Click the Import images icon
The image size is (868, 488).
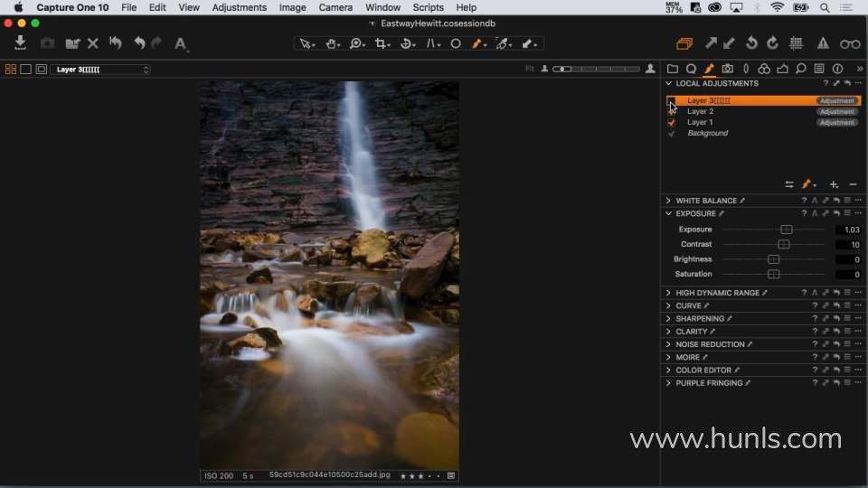[x=21, y=42]
